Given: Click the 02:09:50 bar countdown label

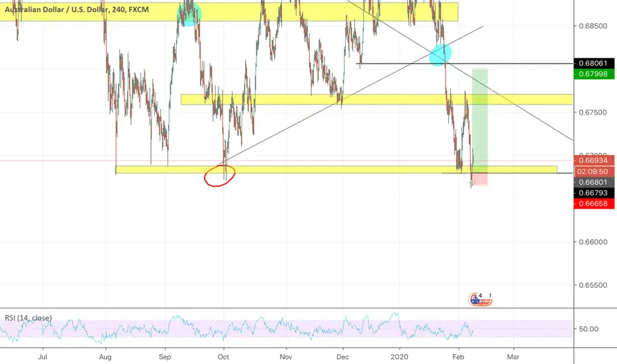Looking at the screenshot, I should [x=594, y=171].
